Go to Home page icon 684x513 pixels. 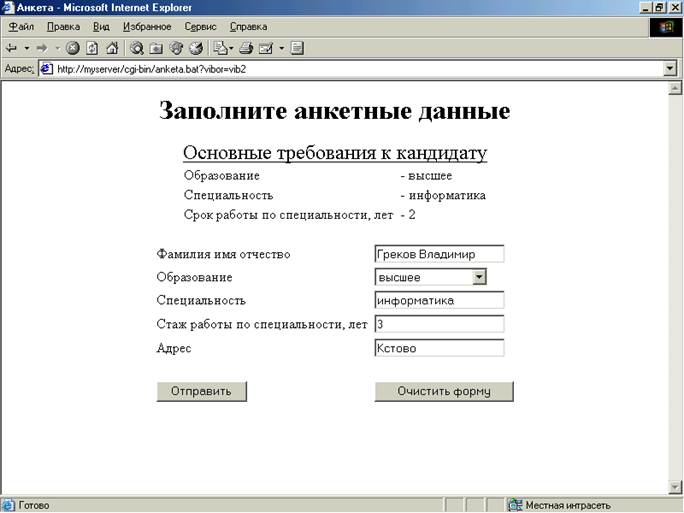click(111, 48)
